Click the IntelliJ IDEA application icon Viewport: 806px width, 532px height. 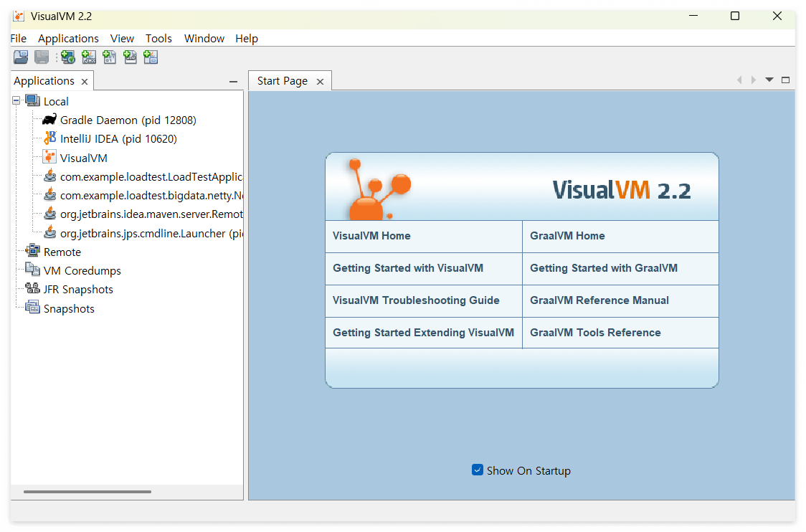50,138
